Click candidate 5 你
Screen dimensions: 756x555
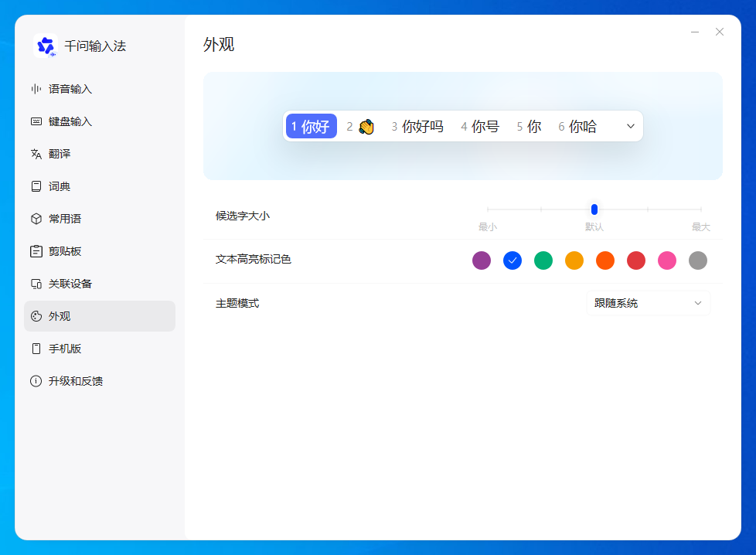pos(529,126)
